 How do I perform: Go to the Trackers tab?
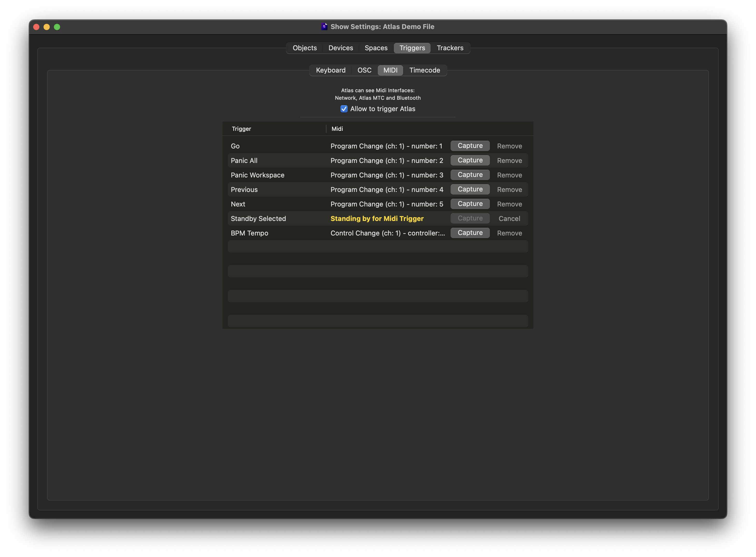(x=450, y=48)
